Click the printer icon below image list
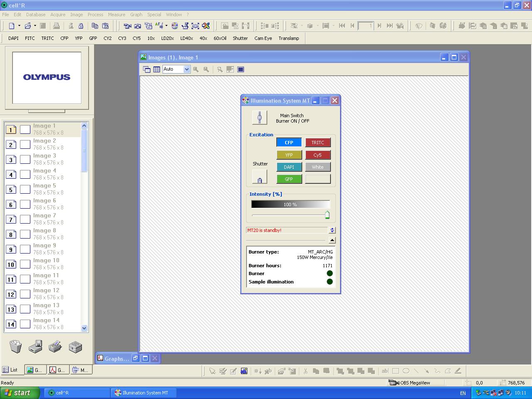 coord(55,346)
